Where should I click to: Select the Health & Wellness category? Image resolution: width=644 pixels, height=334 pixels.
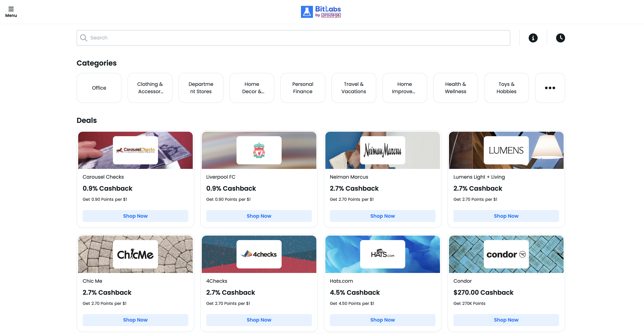tap(456, 88)
